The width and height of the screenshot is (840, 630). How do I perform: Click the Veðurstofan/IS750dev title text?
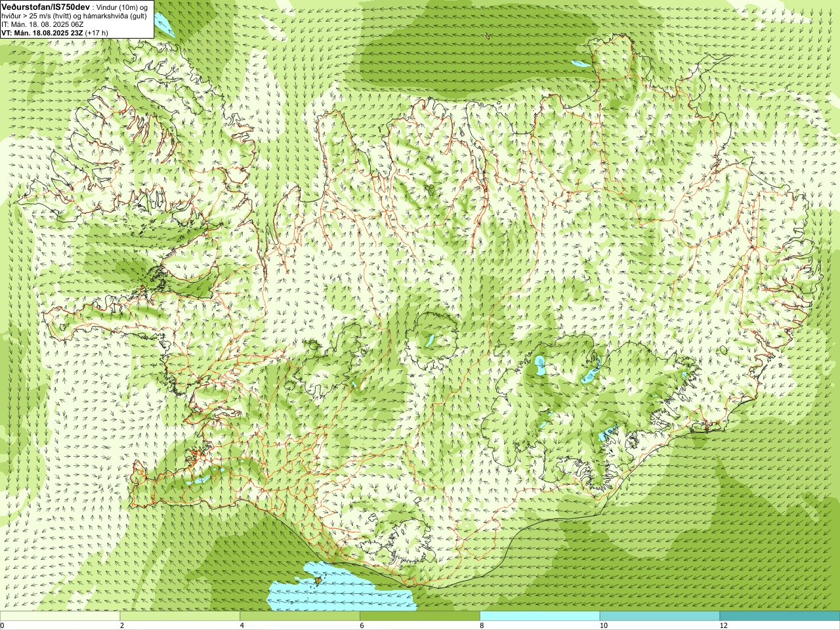pyautogui.click(x=45, y=6)
